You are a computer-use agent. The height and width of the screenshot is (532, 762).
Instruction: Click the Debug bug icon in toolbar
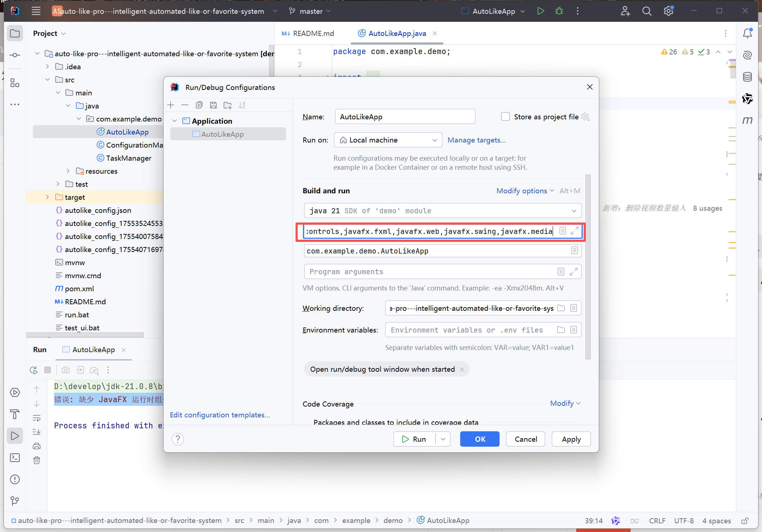click(x=559, y=11)
